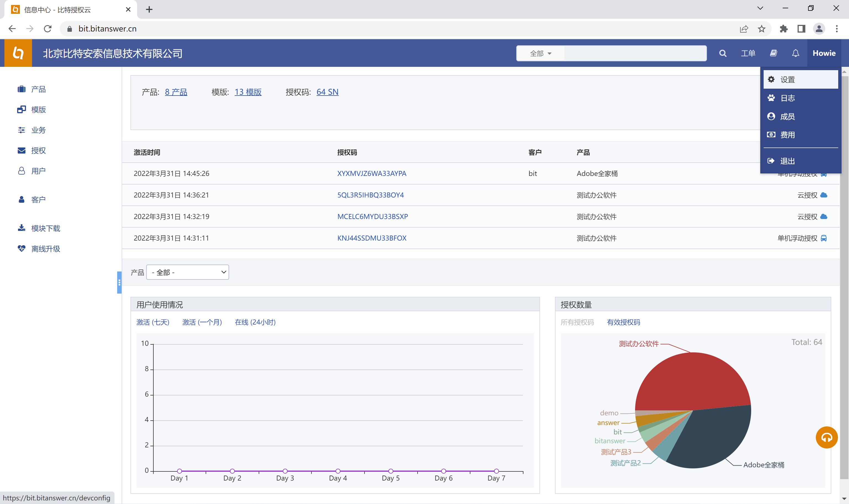Click inside the top search input field

(x=636, y=53)
